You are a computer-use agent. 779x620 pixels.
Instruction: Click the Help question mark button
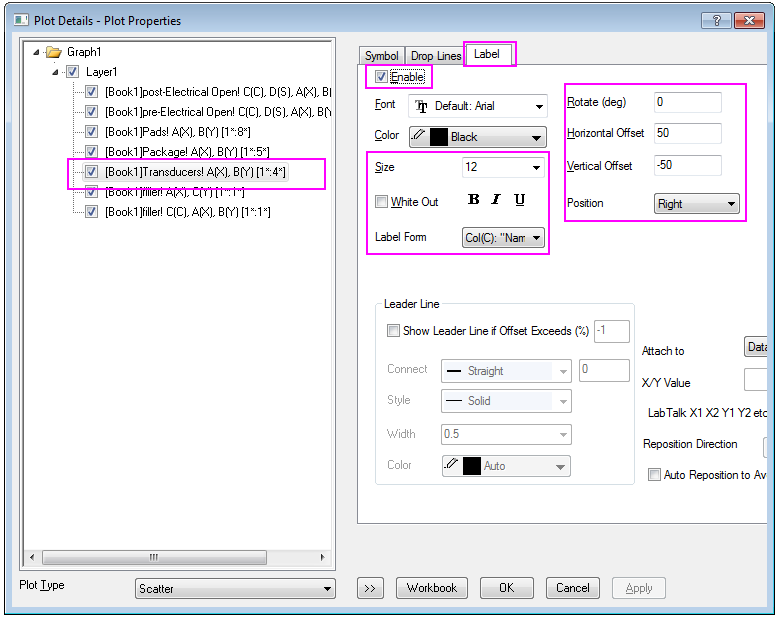pyautogui.click(x=716, y=20)
